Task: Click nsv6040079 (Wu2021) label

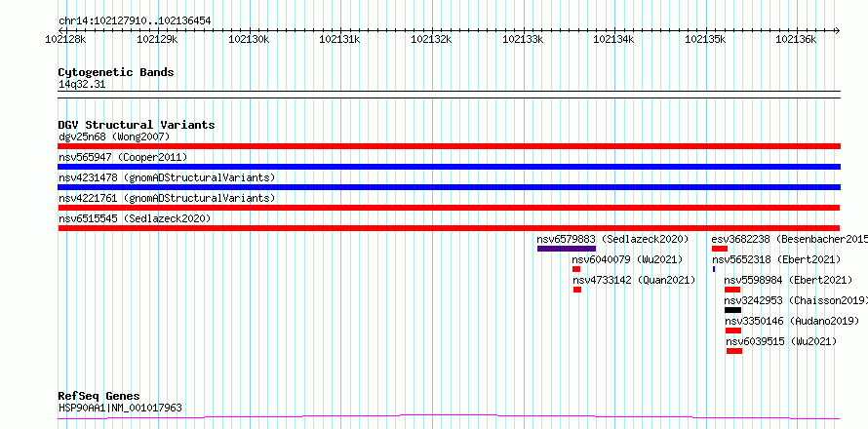Action: click(x=628, y=259)
